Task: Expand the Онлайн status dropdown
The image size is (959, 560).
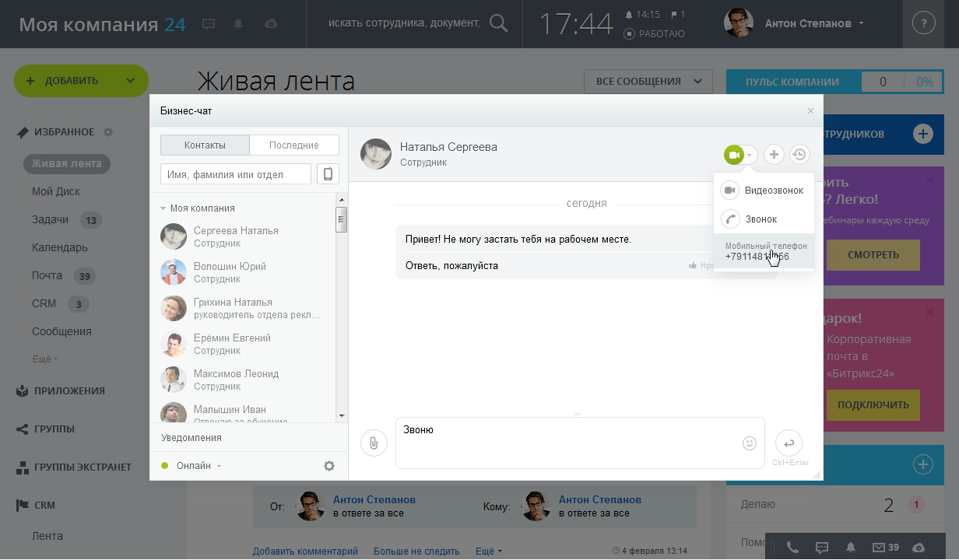Action: (191, 466)
